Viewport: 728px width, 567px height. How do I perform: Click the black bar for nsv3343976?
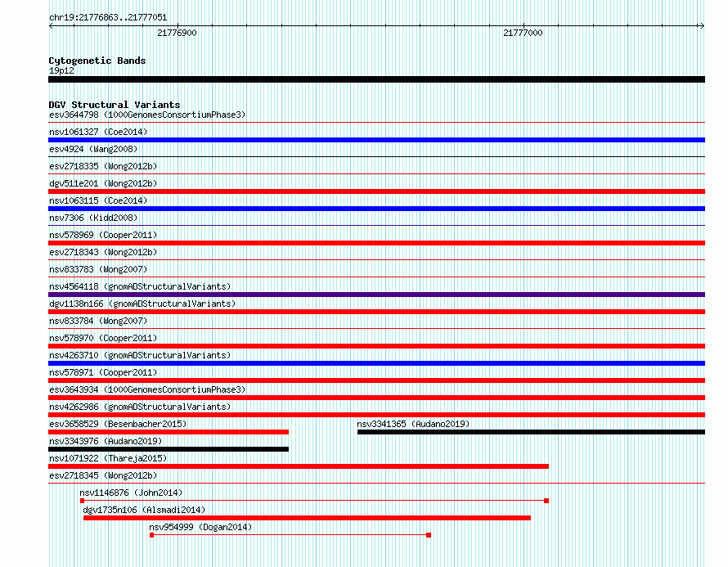[x=169, y=449]
